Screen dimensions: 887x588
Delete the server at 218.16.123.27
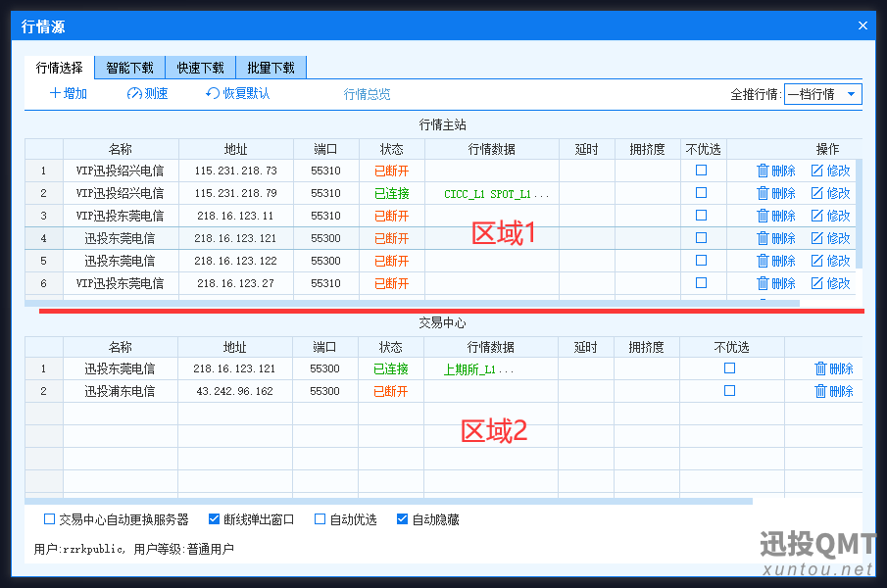(775, 284)
